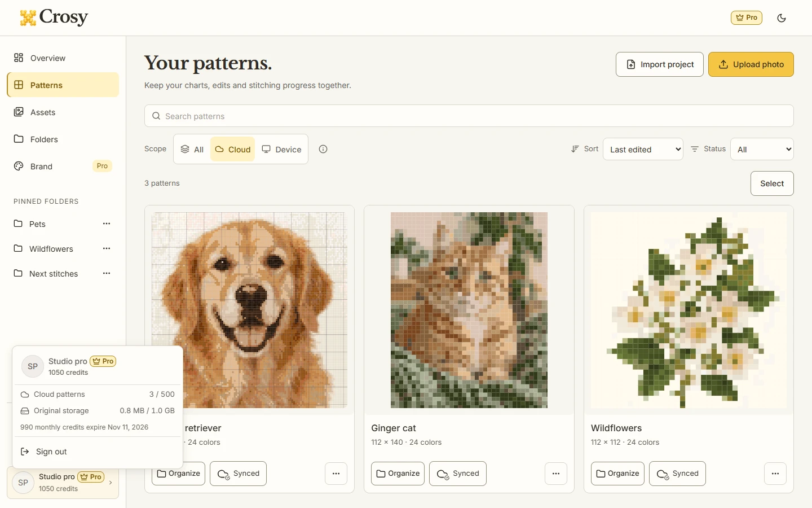This screenshot has width=812, height=508.
Task: Click the Upload photo button
Action: point(751,64)
